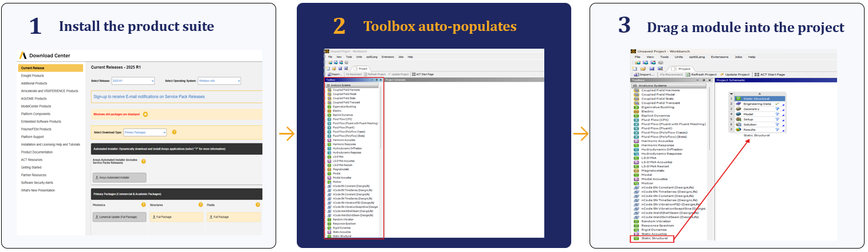Open optiSLang menu in step 3 Workbench

click(697, 57)
